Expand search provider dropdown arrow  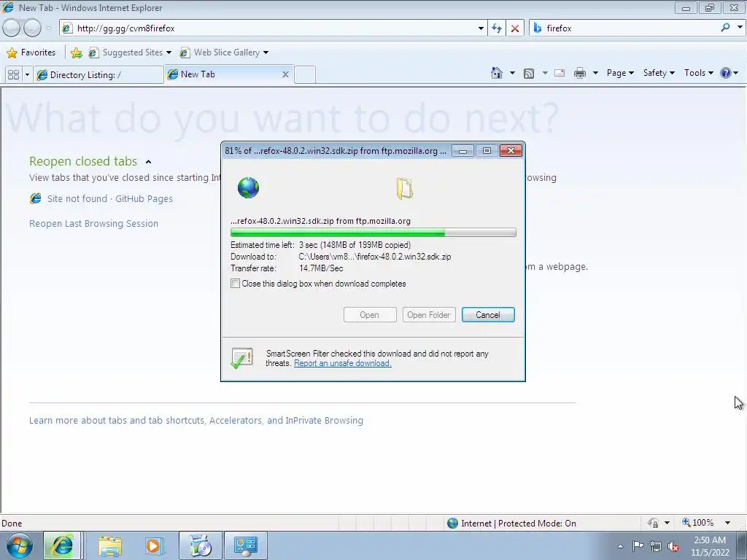point(740,28)
